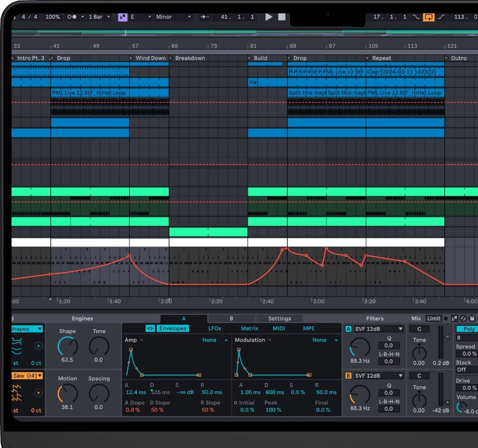Show the MIDI section
Screen dimensions: 478x448
(279, 328)
